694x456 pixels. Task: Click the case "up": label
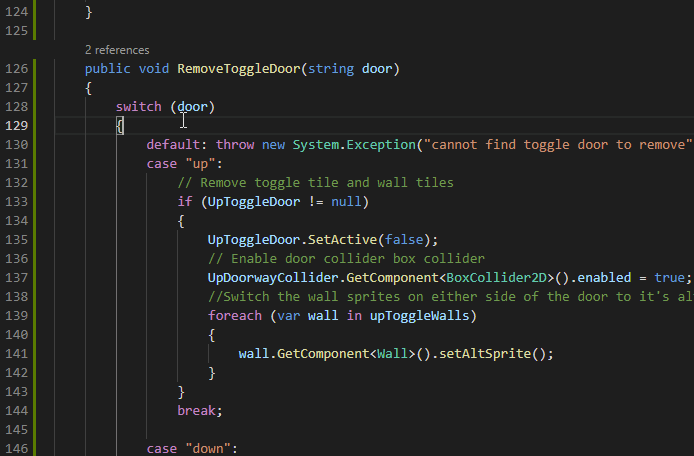[x=185, y=164]
